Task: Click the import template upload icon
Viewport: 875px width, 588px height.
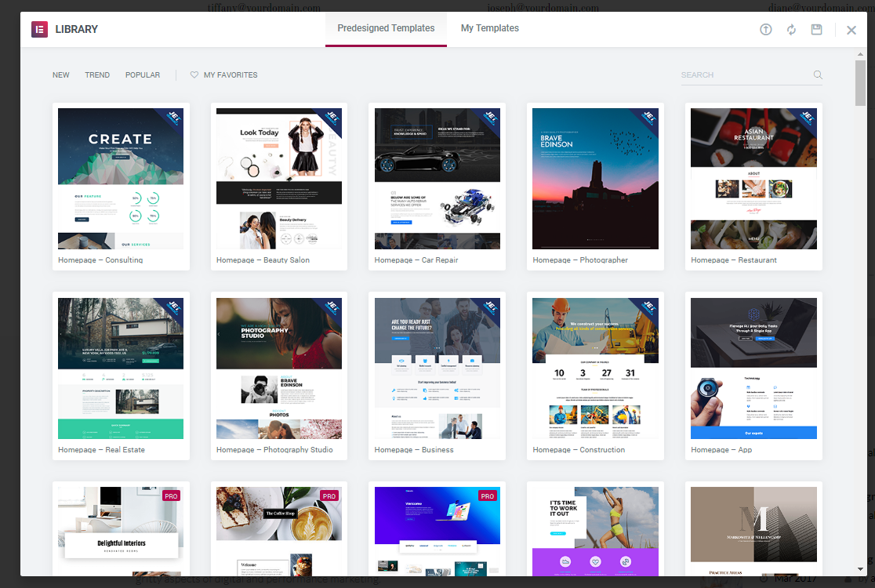Action: click(x=766, y=29)
